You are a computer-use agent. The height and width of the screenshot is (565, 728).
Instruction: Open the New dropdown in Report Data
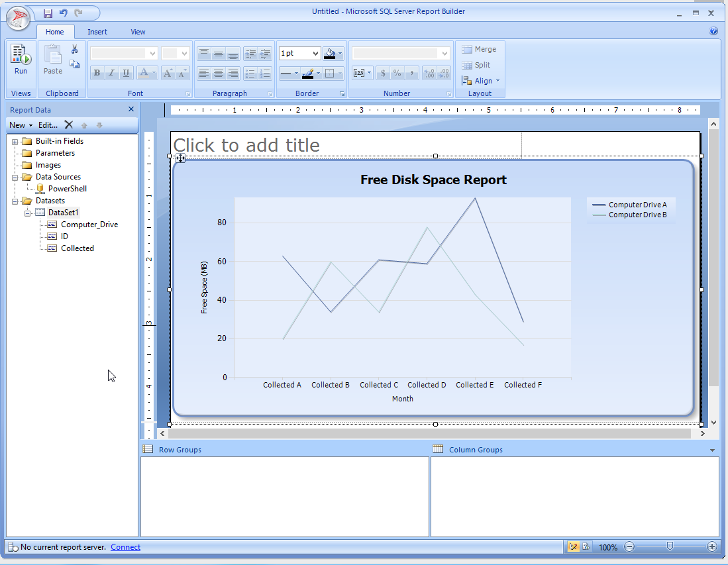click(x=21, y=125)
